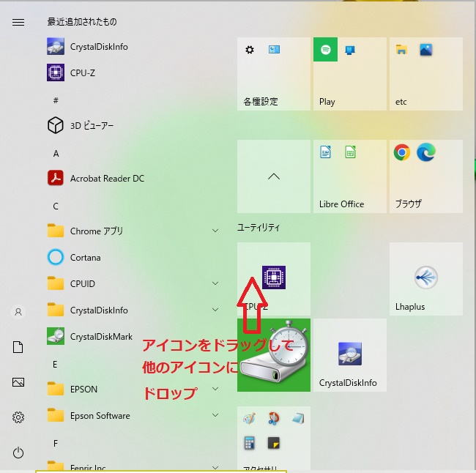Open the アクセサリ tile folder at bottom
The width and height of the screenshot is (476, 473).
click(x=274, y=439)
